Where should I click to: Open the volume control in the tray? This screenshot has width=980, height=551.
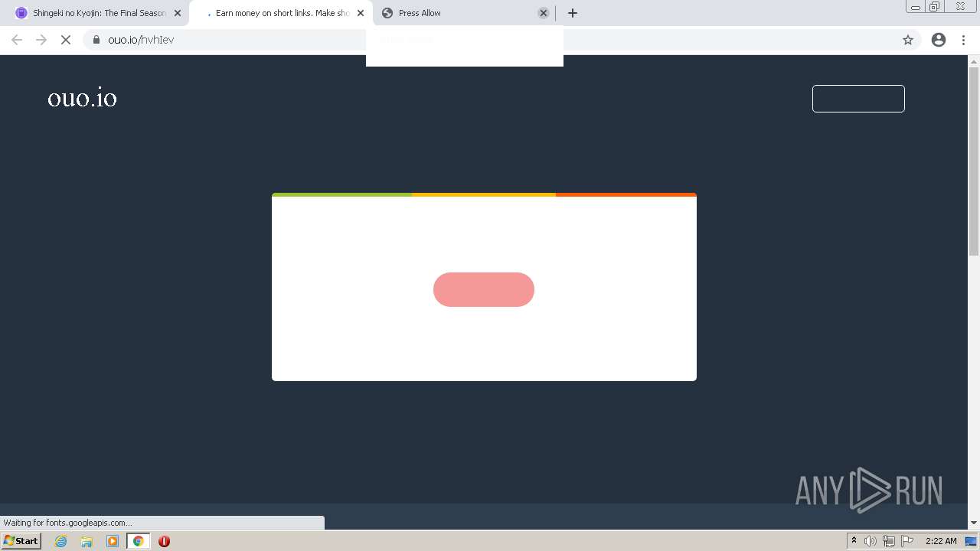point(870,541)
